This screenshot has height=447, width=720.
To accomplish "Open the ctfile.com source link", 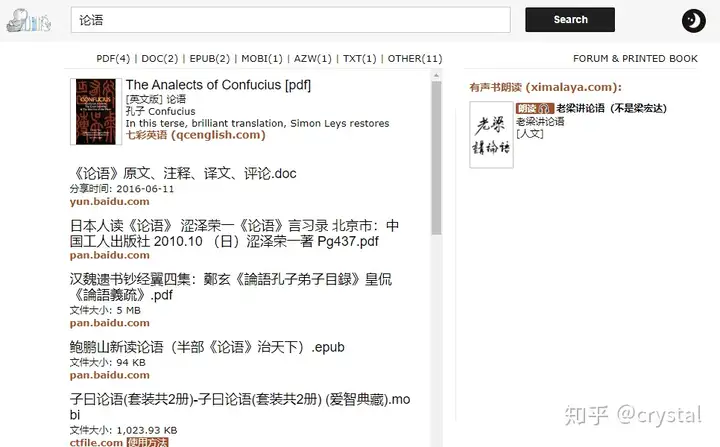I will [x=96, y=442].
